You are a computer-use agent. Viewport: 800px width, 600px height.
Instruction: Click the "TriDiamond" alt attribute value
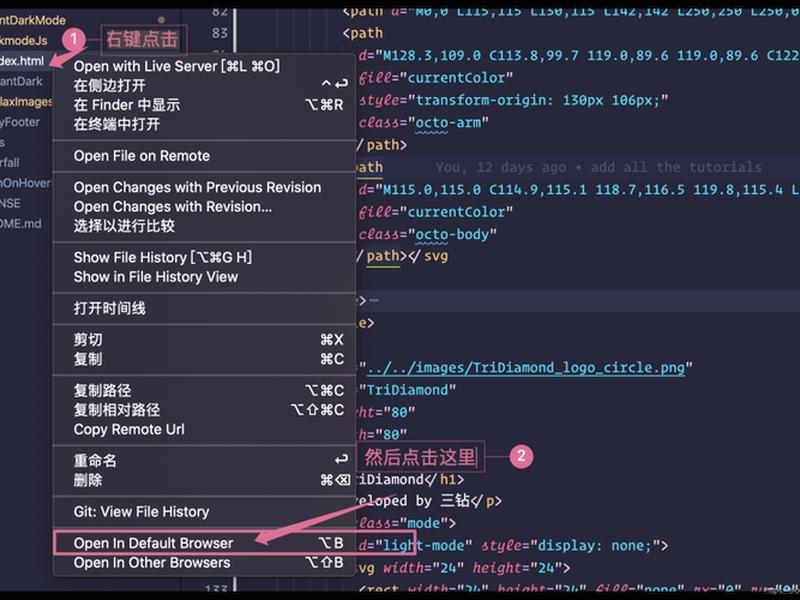[x=407, y=390]
